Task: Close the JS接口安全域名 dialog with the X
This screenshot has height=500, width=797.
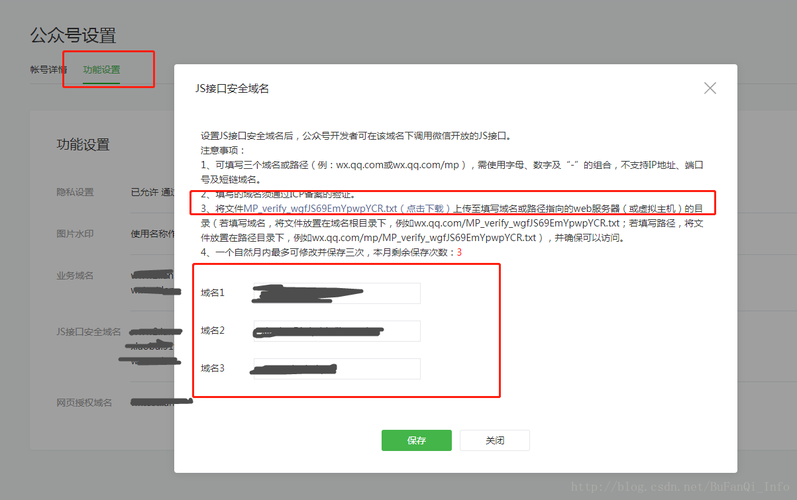Action: (710, 88)
